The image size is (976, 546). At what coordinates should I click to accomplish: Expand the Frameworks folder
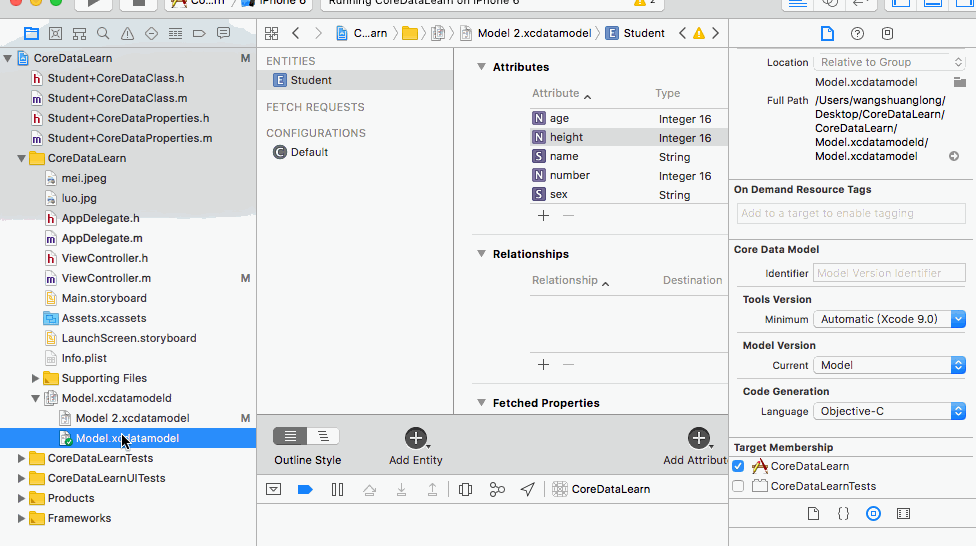coord(21,519)
